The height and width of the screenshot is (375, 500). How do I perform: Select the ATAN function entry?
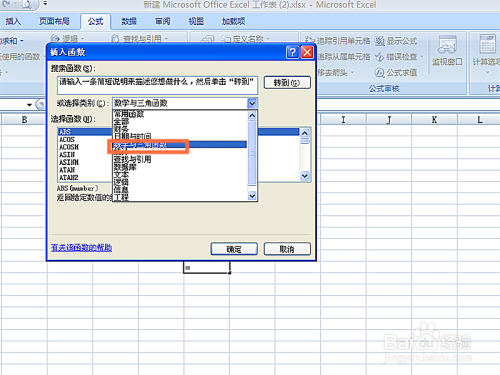click(x=85, y=170)
